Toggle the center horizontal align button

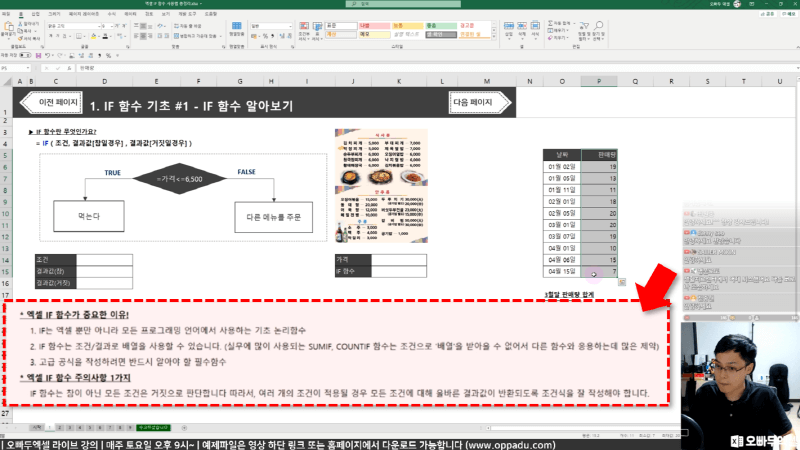[x=143, y=36]
